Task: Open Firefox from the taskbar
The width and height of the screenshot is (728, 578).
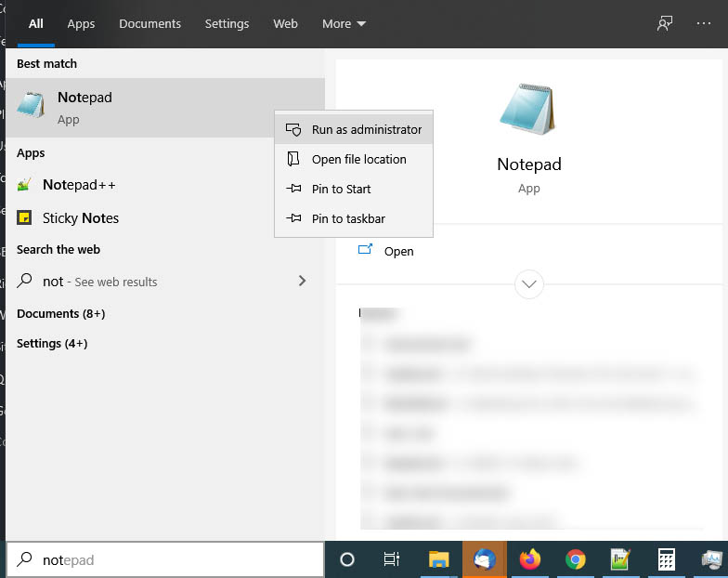Action: pos(530,559)
